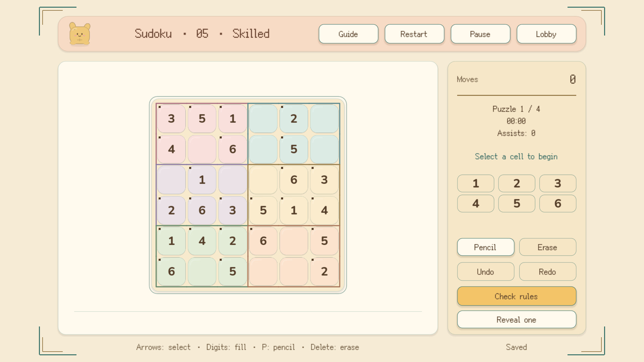
Task: Click the Moves counter value
Action: point(573,79)
